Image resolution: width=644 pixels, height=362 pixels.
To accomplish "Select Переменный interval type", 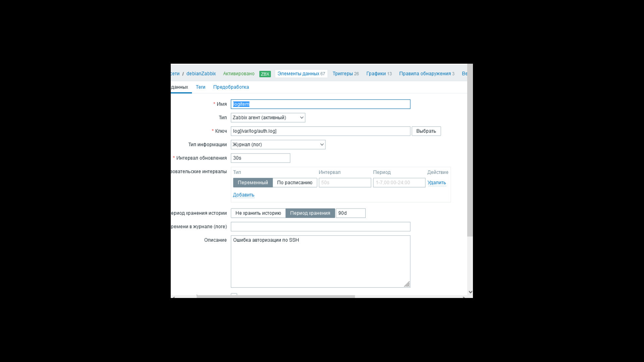I will (253, 183).
